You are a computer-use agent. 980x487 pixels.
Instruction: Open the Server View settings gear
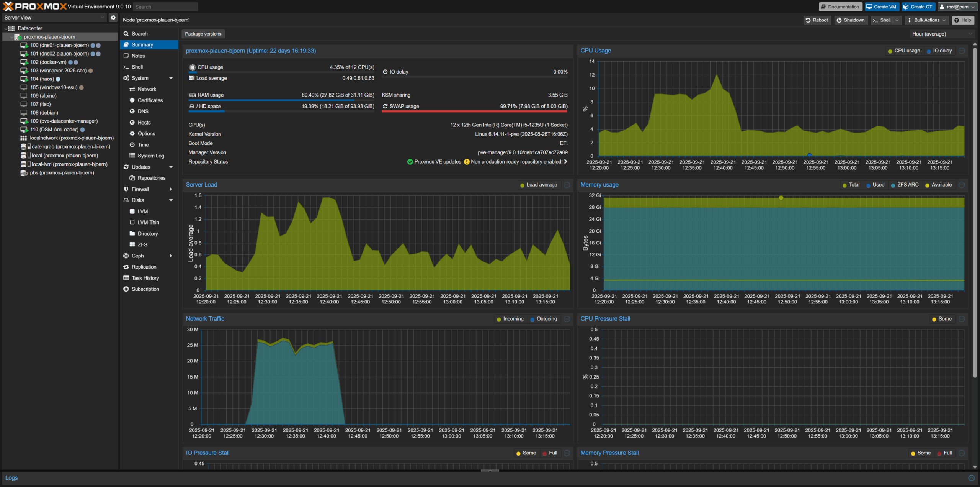[113, 18]
